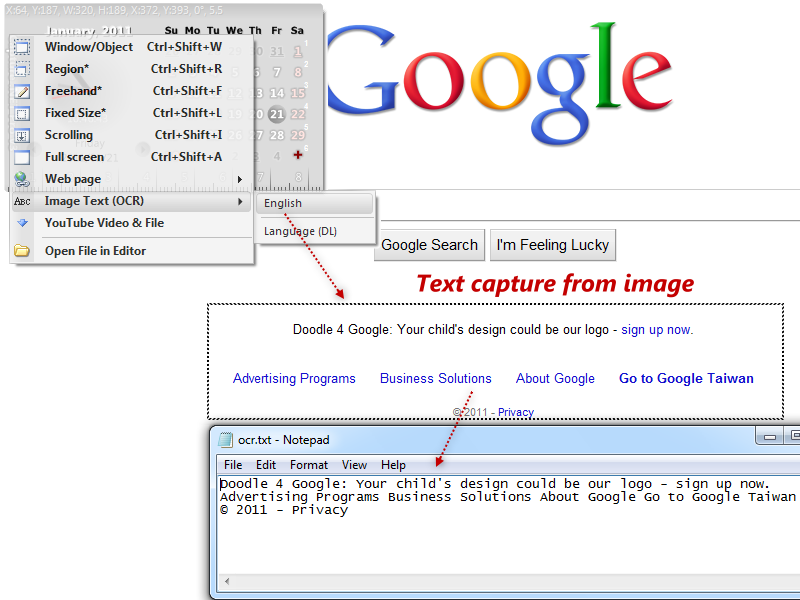This screenshot has width=800, height=600.
Task: Open Business Solutions link
Action: [436, 379]
